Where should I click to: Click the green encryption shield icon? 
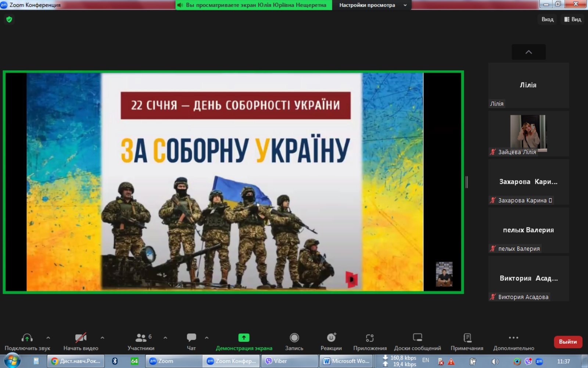click(9, 20)
